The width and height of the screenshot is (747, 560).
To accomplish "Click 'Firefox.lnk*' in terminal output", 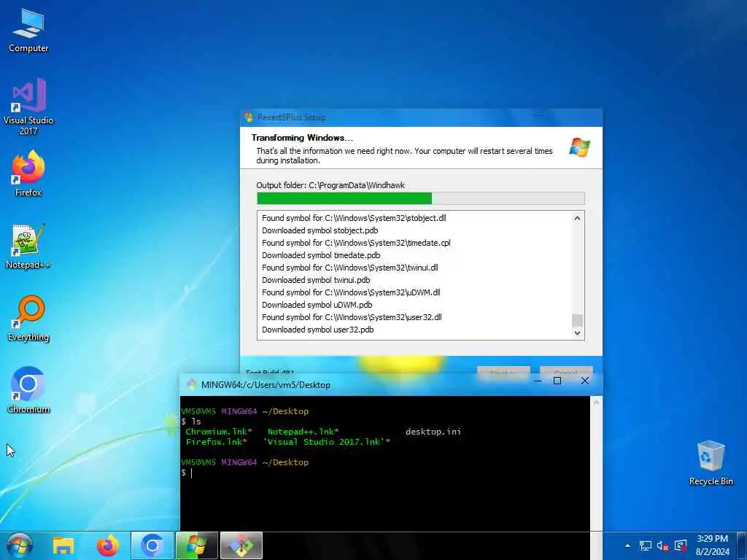I will [x=216, y=442].
